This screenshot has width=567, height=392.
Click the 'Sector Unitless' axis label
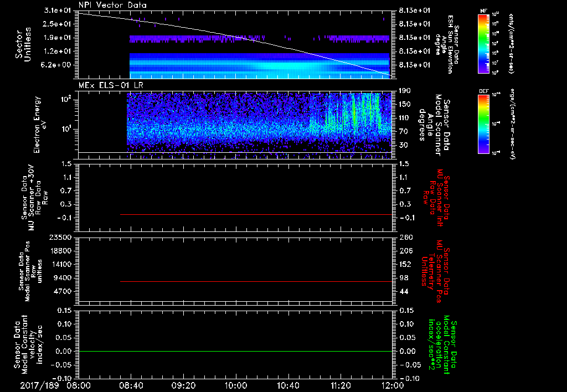click(23, 44)
